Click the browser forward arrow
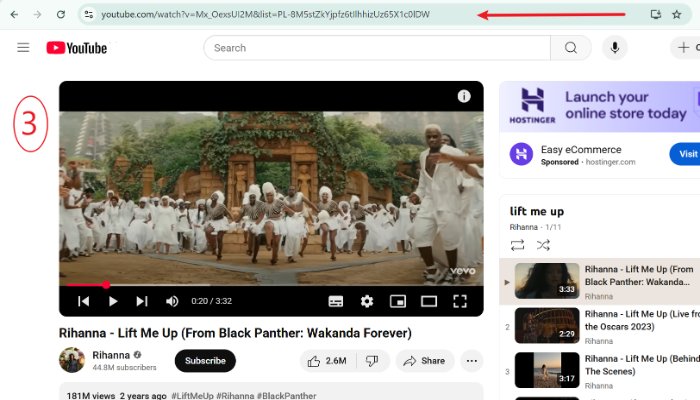This screenshot has width=700, height=400. click(x=38, y=14)
